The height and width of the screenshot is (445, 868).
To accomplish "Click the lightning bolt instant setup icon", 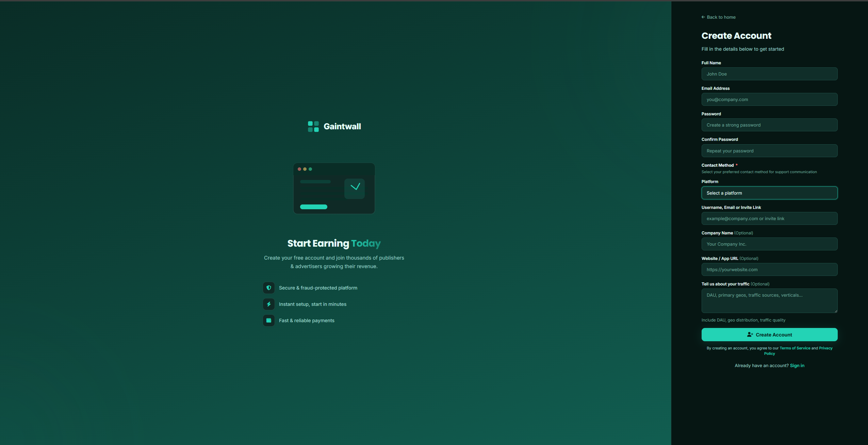I will pos(268,304).
